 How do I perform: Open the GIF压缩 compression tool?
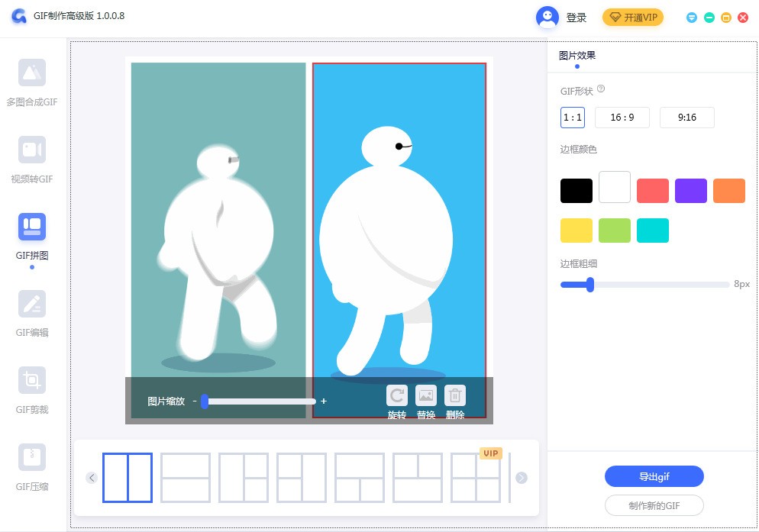click(x=31, y=466)
